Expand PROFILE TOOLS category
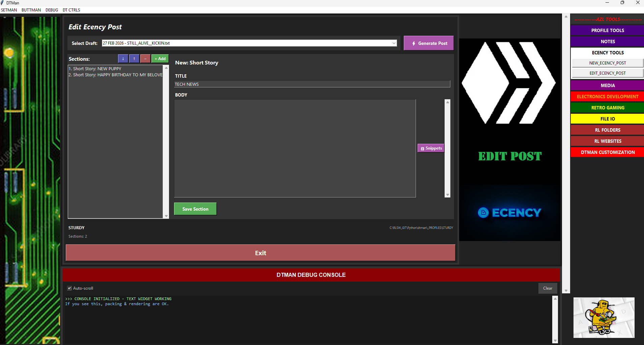This screenshot has height=345, width=644. coord(608,30)
